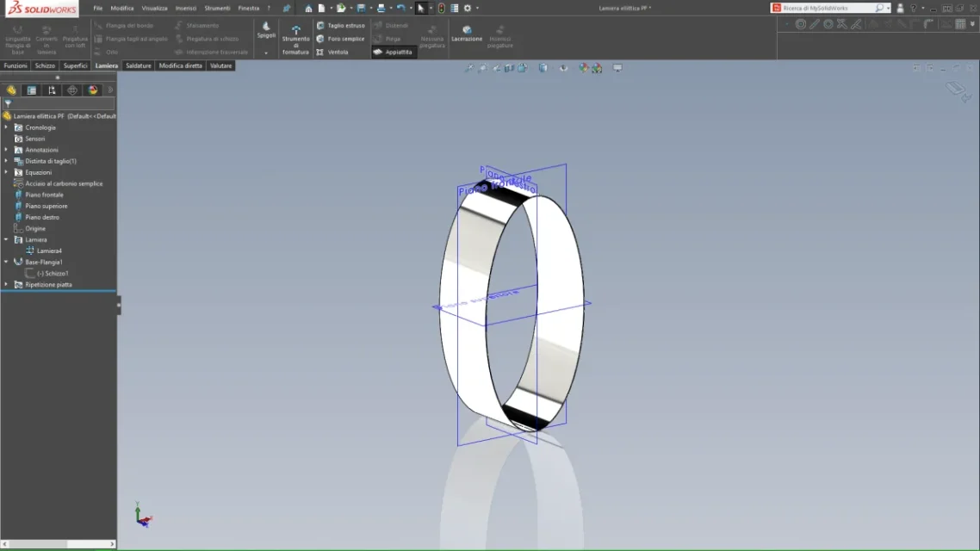Open the DimXpertManager crosshair tab
Screen dimensions: 980x551
(x=72, y=90)
